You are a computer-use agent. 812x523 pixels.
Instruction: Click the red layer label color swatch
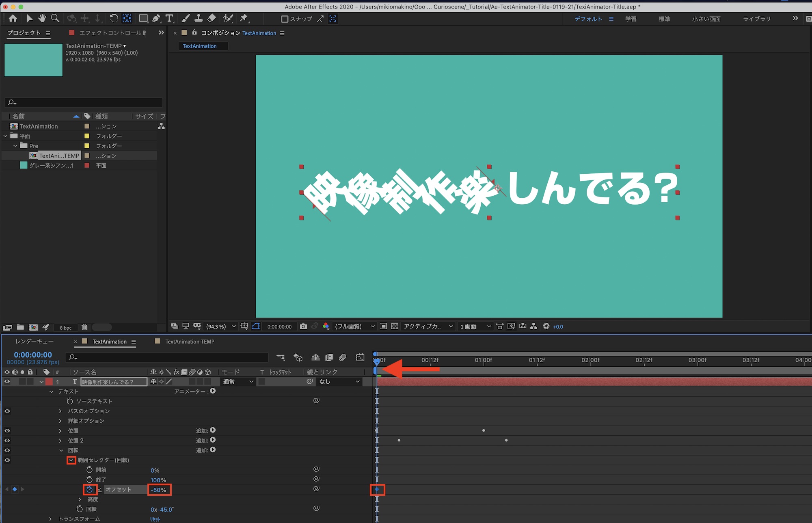click(x=49, y=382)
